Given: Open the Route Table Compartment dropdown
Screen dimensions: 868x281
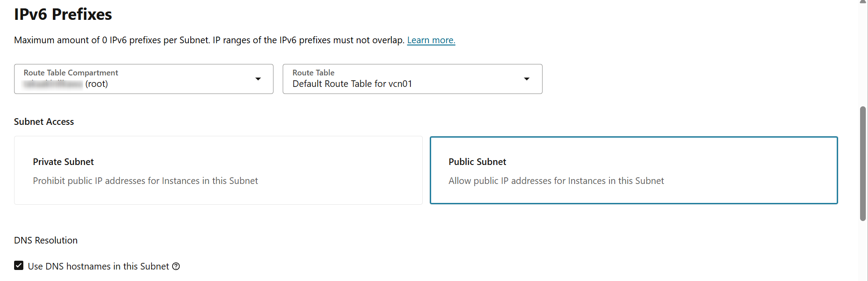Looking at the screenshot, I should [144, 79].
